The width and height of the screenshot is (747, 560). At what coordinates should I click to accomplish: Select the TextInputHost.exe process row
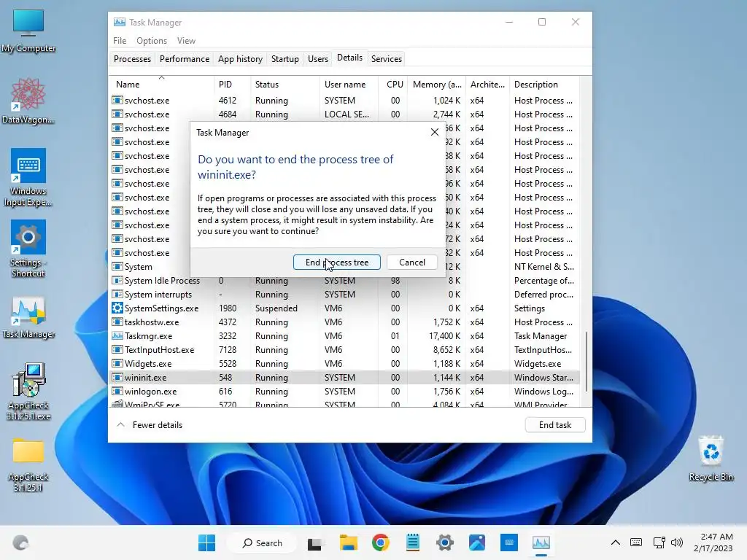click(344, 350)
